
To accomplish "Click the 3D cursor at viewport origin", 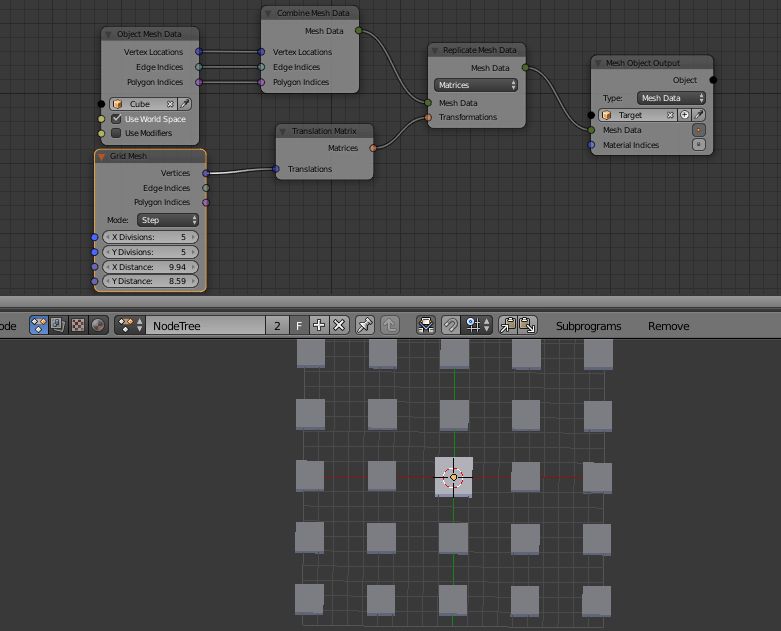I will pos(453,477).
